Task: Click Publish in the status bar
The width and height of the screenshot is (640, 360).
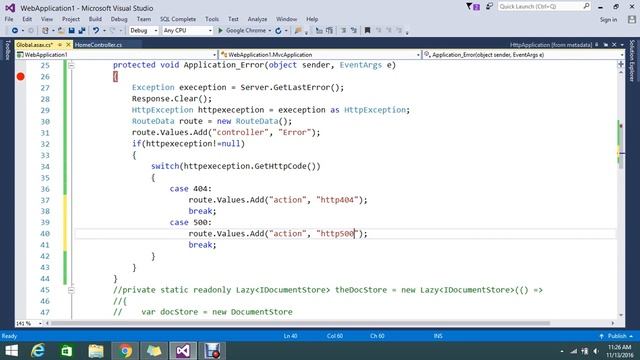Action: tap(616, 336)
